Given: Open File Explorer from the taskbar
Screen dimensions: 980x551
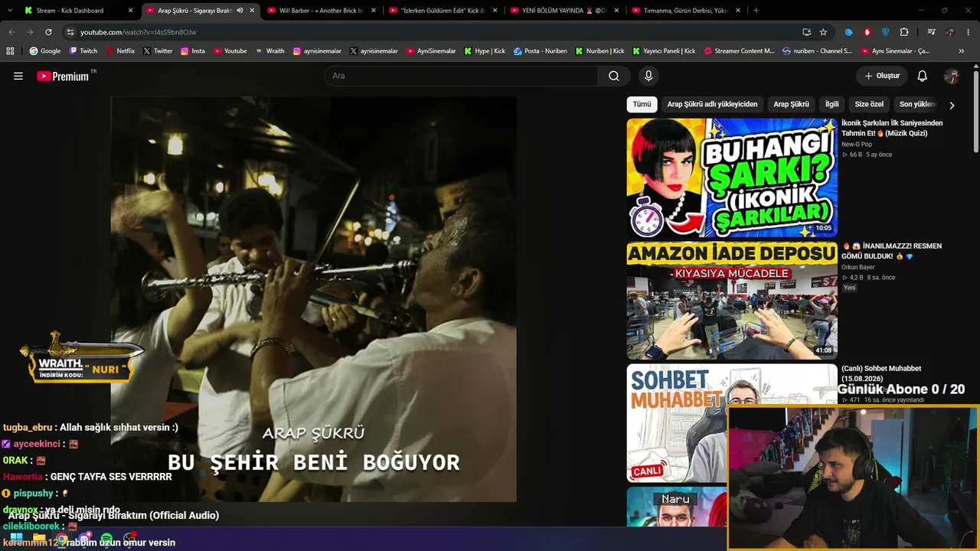Looking at the screenshot, I should coord(39,539).
